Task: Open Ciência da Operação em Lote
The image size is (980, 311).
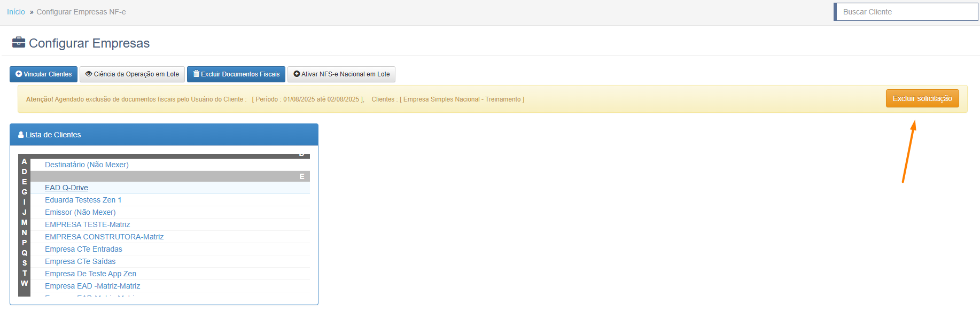Action: tap(132, 74)
